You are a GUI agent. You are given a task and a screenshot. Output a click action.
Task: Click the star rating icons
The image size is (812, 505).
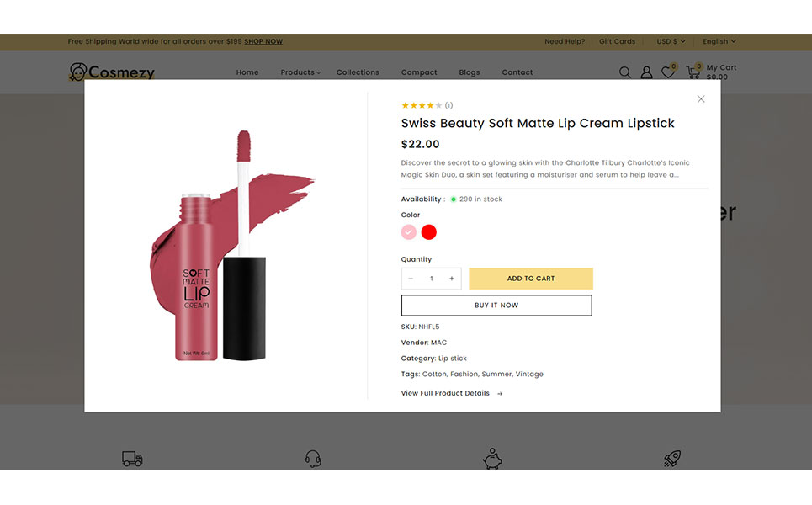click(422, 106)
